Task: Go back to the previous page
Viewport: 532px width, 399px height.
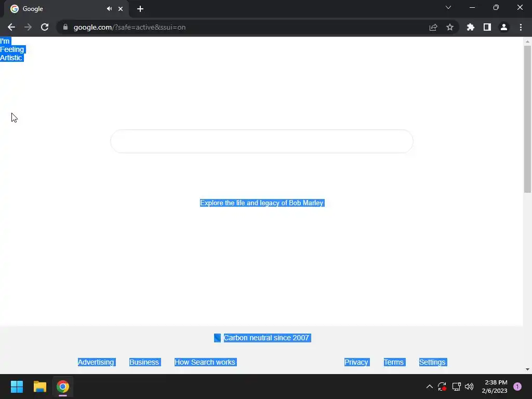Action: coord(11,27)
